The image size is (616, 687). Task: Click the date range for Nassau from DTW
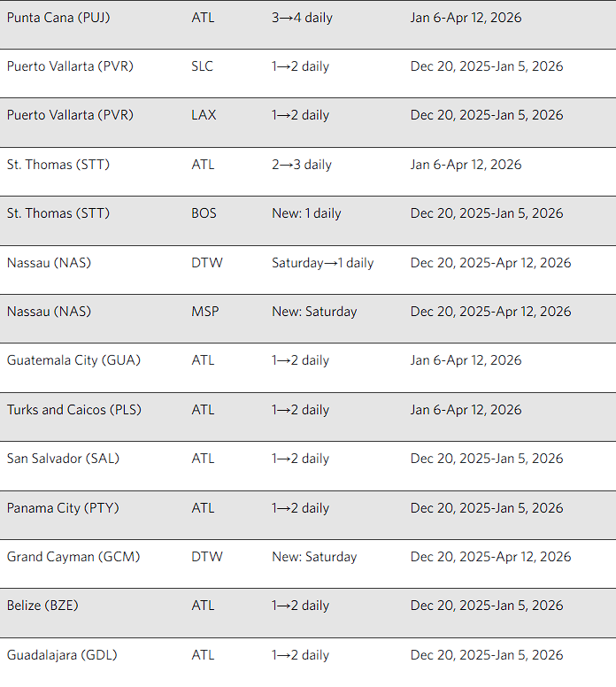[490, 263]
